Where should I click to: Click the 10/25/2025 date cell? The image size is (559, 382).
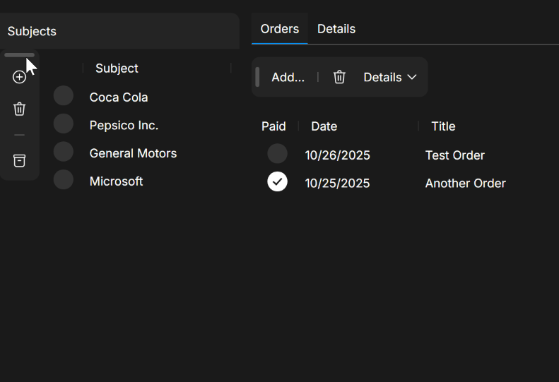point(337,184)
